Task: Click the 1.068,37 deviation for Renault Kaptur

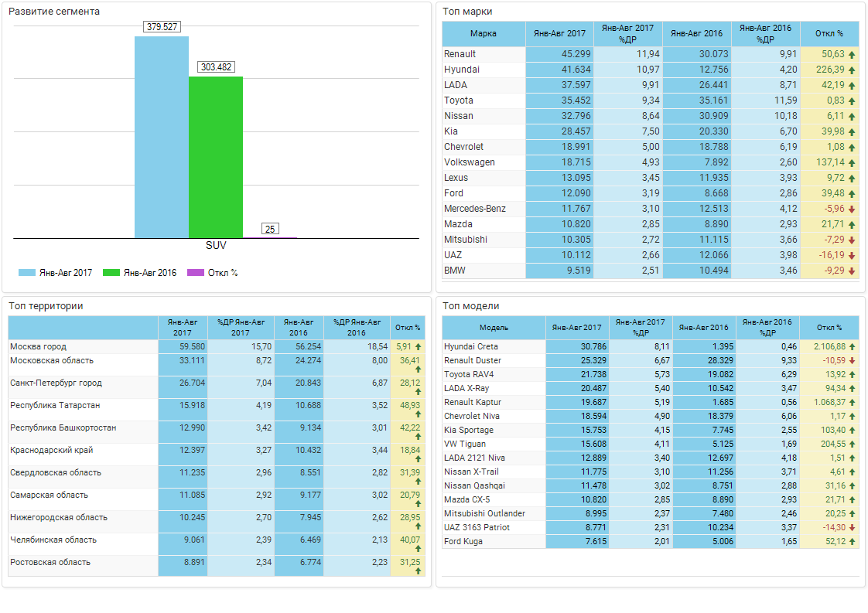Action: point(830,402)
